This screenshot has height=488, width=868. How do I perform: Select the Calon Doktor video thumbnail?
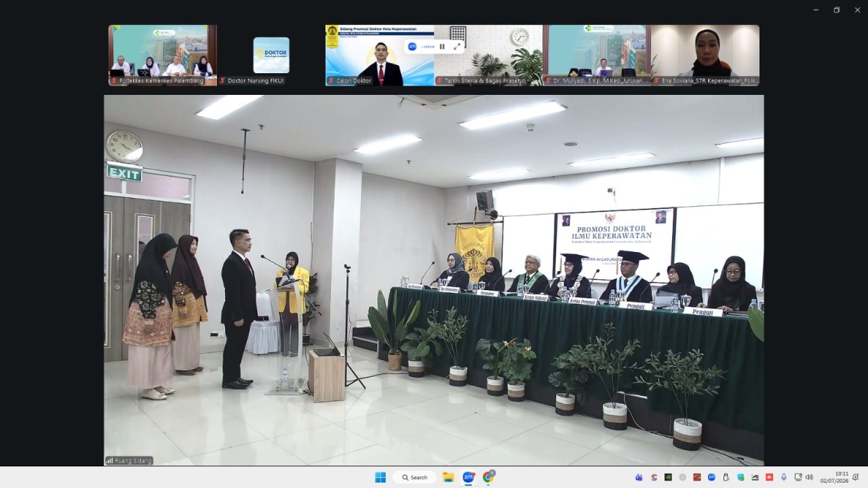(380, 56)
